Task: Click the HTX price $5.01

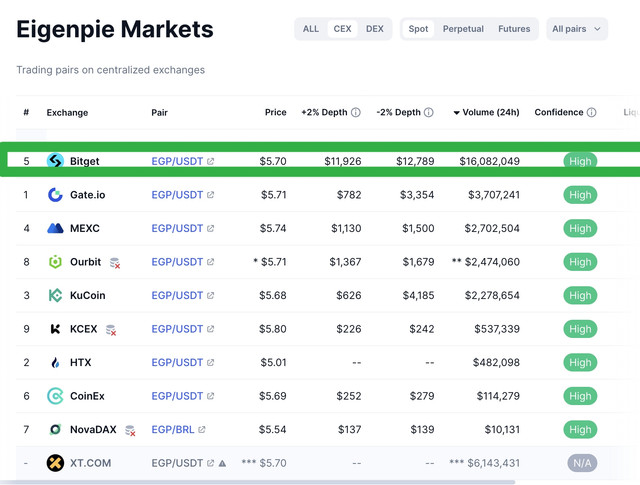Action: [x=273, y=363]
